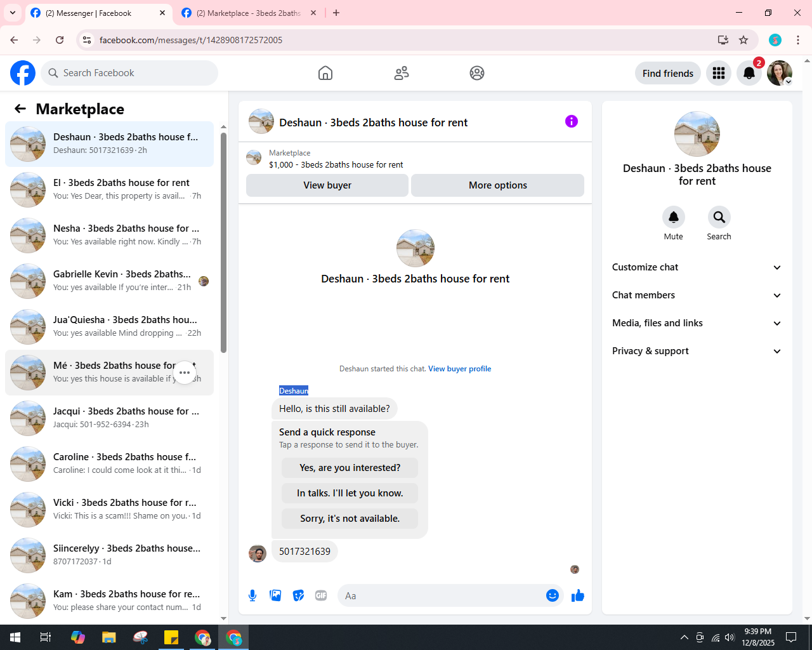The width and height of the screenshot is (812, 650).
Task: Choose a GIF icon
Action: coord(321,595)
